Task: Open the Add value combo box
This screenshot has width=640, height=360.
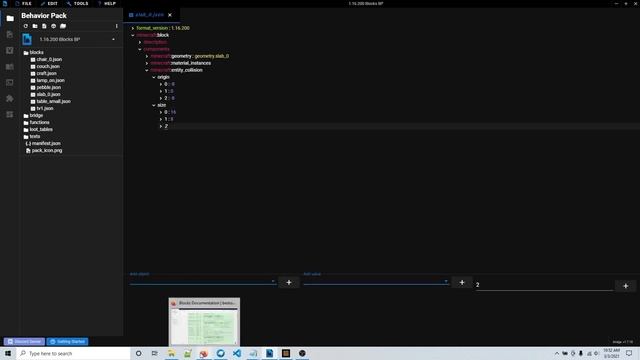Action: pyautogui.click(x=376, y=280)
